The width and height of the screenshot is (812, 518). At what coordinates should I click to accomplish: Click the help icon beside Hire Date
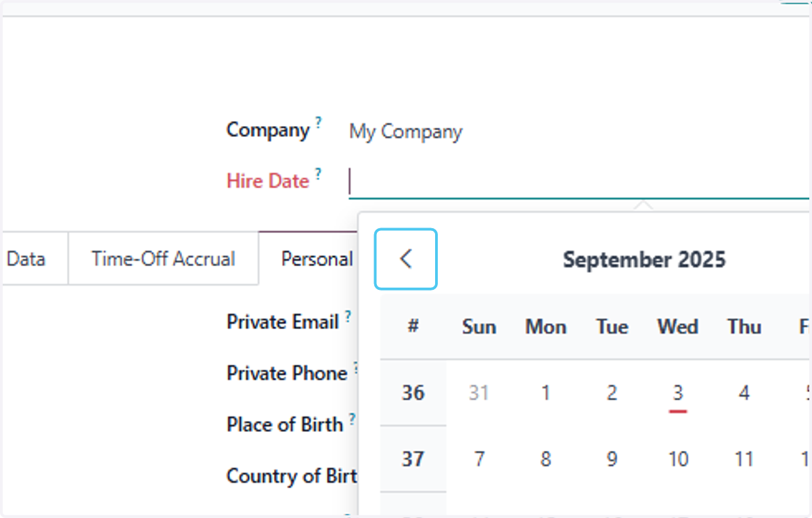tap(318, 174)
